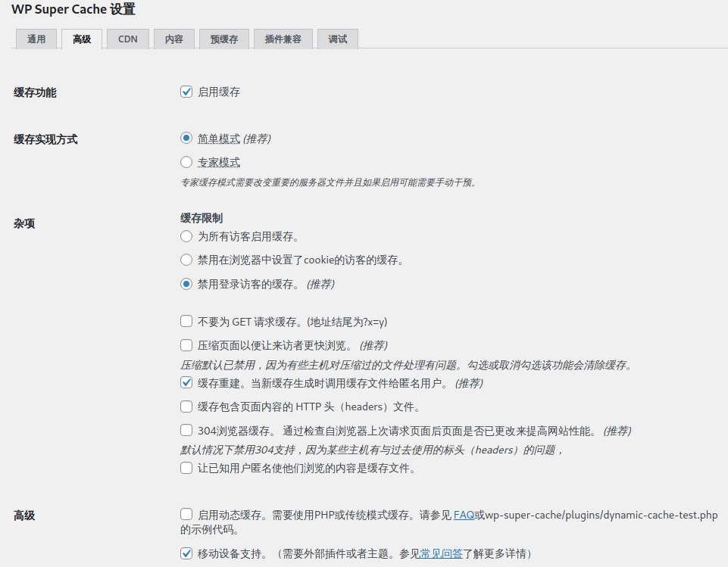
Task: Enable caching HTTP headers checkbox
Action: [186, 407]
